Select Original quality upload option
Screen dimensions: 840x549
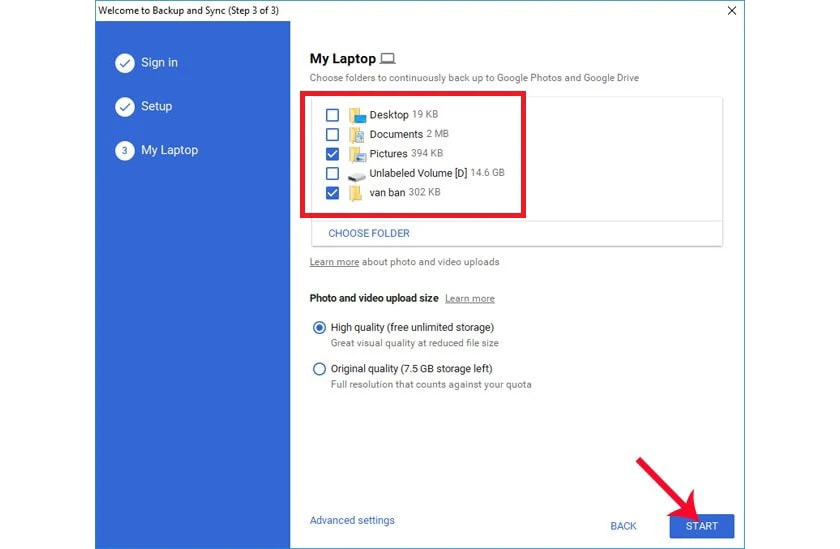tap(319, 369)
